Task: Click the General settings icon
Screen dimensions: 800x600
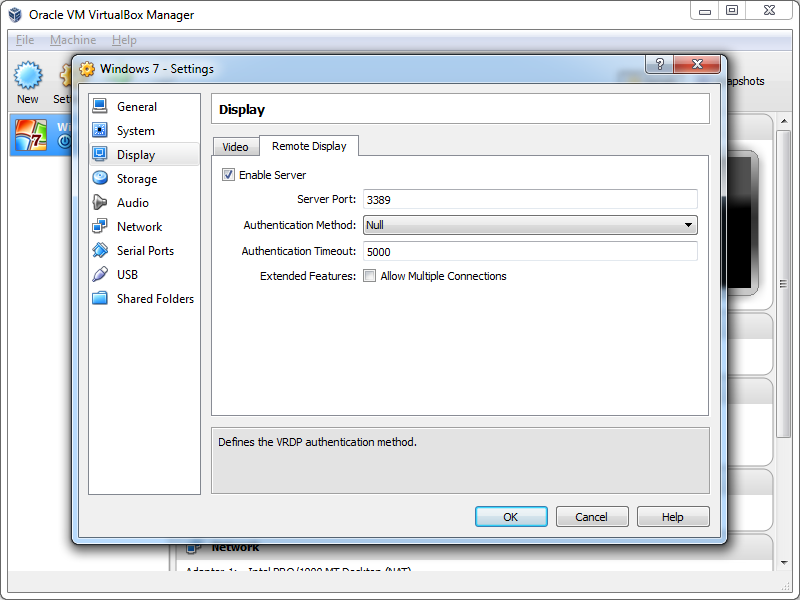Action: click(100, 107)
